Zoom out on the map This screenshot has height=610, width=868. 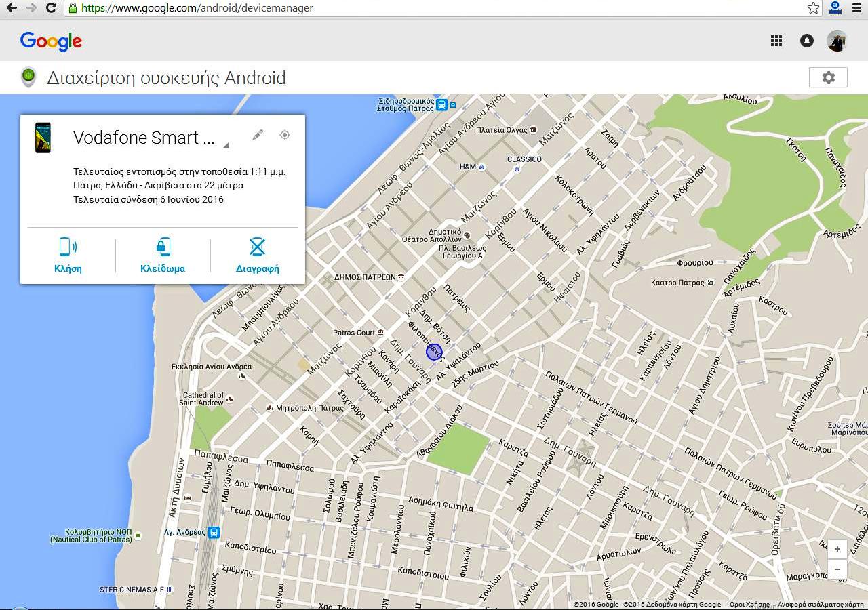(837, 569)
